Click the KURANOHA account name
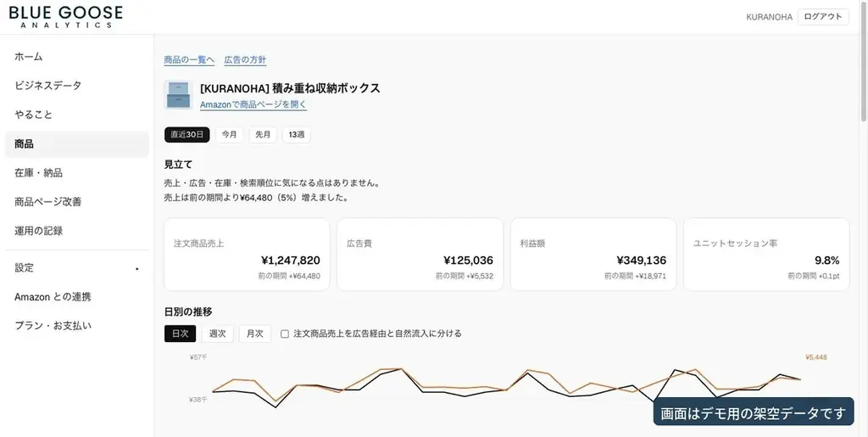 [x=769, y=17]
